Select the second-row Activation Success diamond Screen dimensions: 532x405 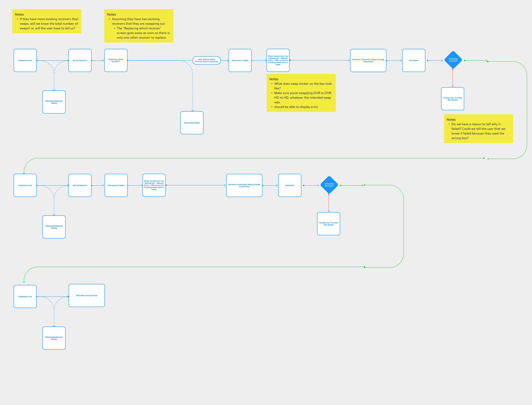(x=329, y=185)
